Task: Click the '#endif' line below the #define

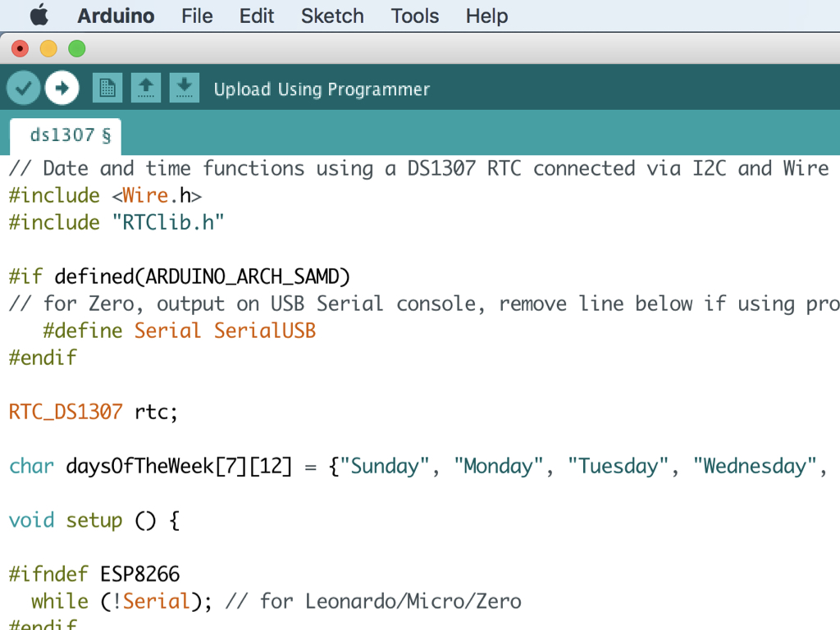Action: click(43, 358)
